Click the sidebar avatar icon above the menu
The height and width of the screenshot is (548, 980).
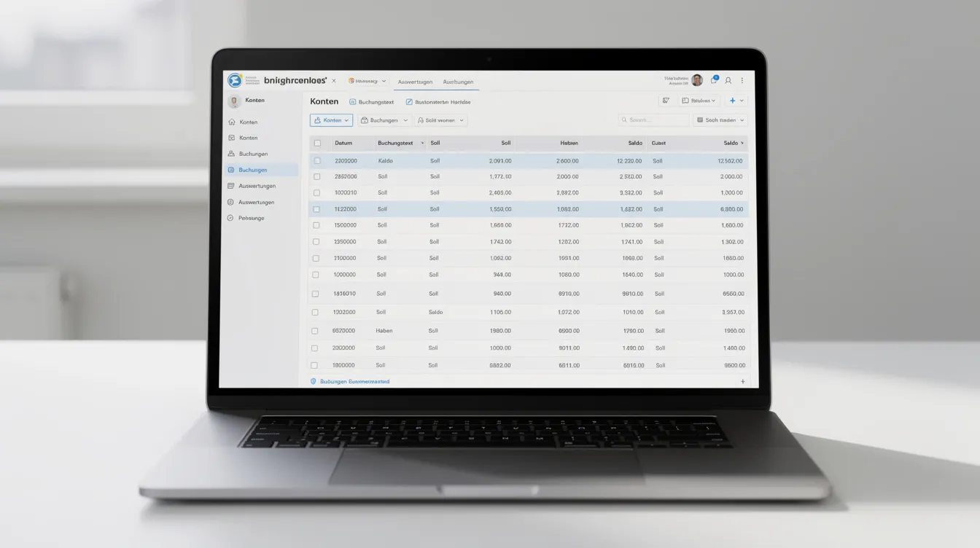click(x=234, y=101)
